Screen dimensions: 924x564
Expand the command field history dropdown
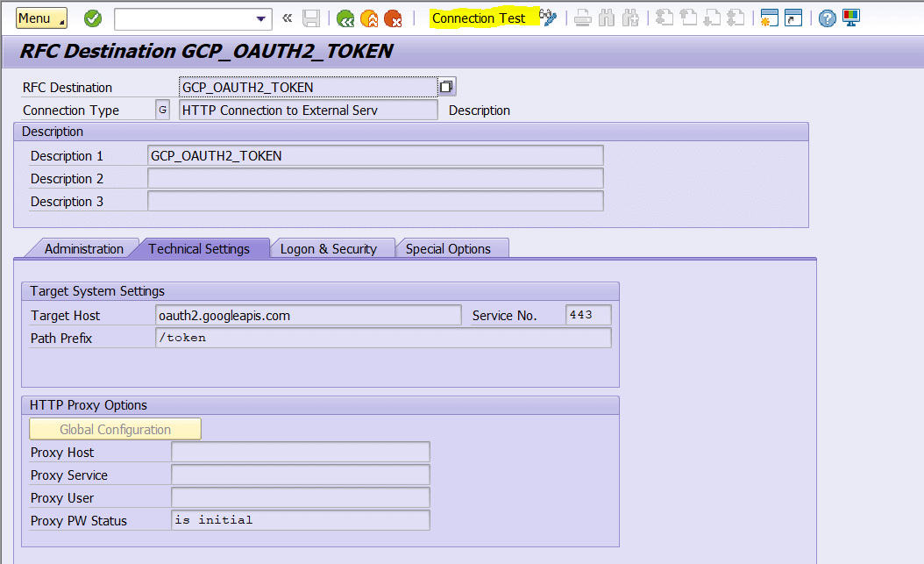pyautogui.click(x=259, y=18)
